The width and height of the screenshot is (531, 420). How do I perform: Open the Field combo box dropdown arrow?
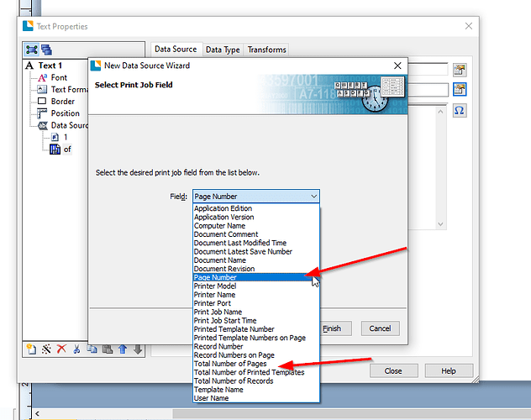point(313,197)
